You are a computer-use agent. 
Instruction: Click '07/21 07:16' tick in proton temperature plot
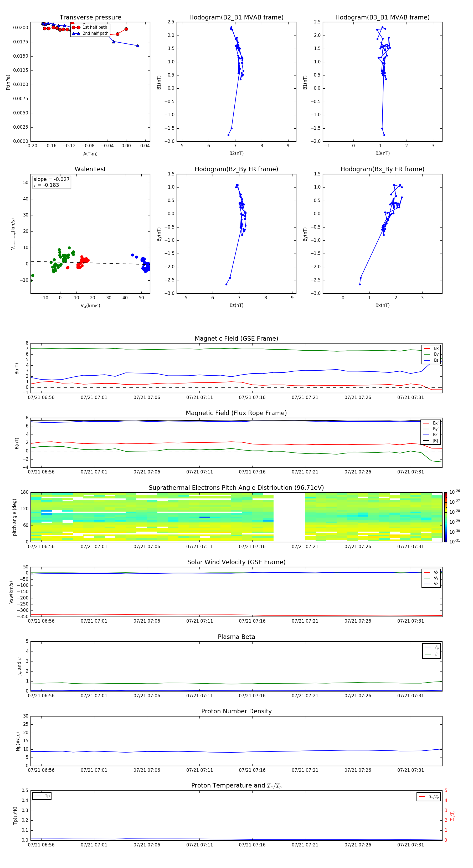(x=252, y=845)
